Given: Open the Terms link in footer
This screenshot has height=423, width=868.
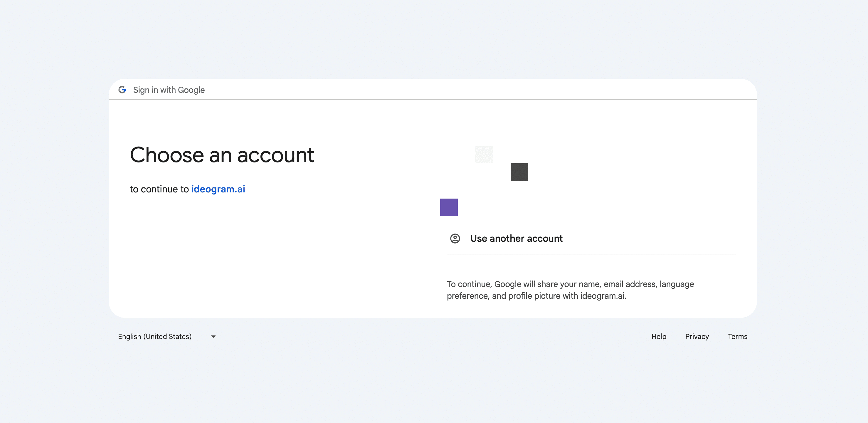Looking at the screenshot, I should (x=737, y=336).
